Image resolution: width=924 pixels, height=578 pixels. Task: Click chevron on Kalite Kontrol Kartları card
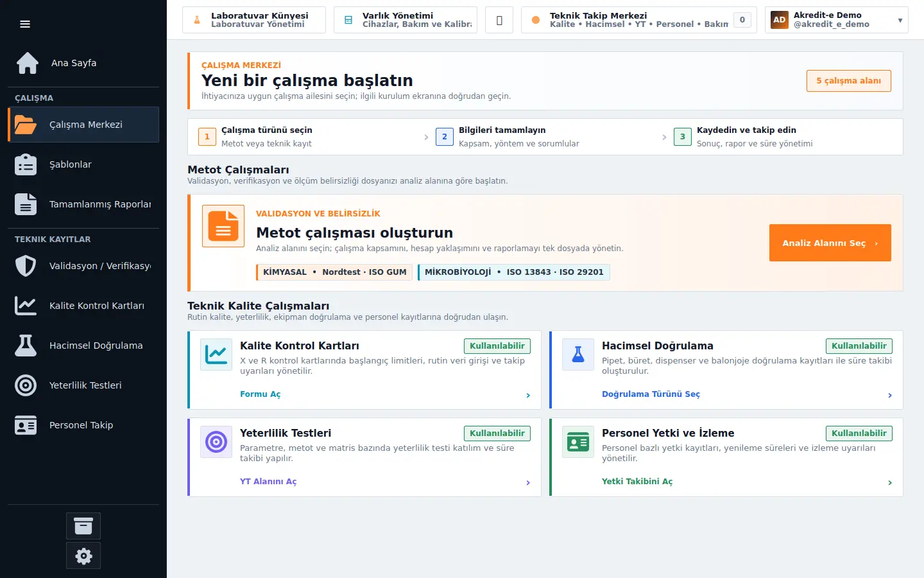pos(528,395)
